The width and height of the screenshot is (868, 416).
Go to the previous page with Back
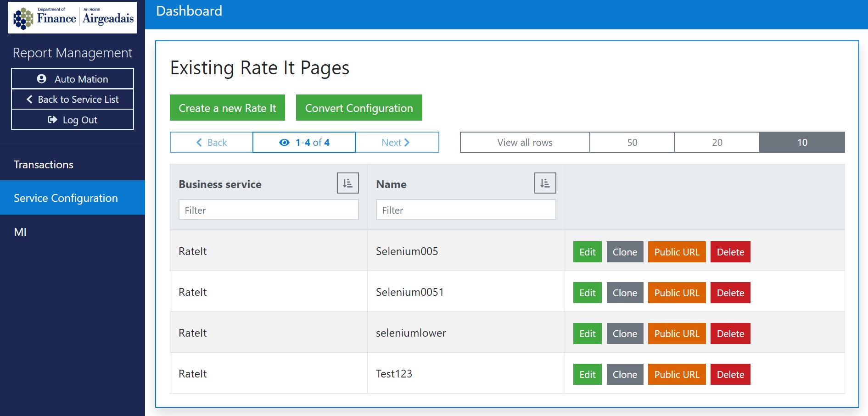tap(212, 142)
